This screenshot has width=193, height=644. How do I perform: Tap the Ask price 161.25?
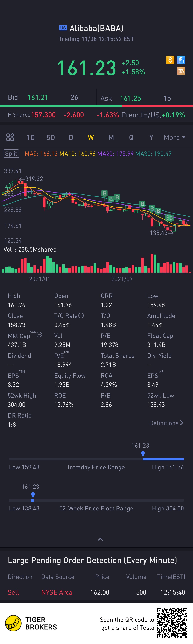pyautogui.click(x=131, y=98)
